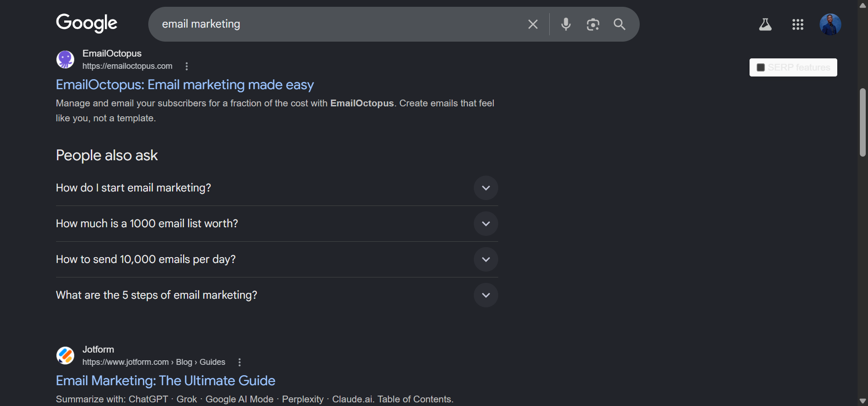Clear the search box with the X icon
The height and width of the screenshot is (406, 868).
[533, 24]
